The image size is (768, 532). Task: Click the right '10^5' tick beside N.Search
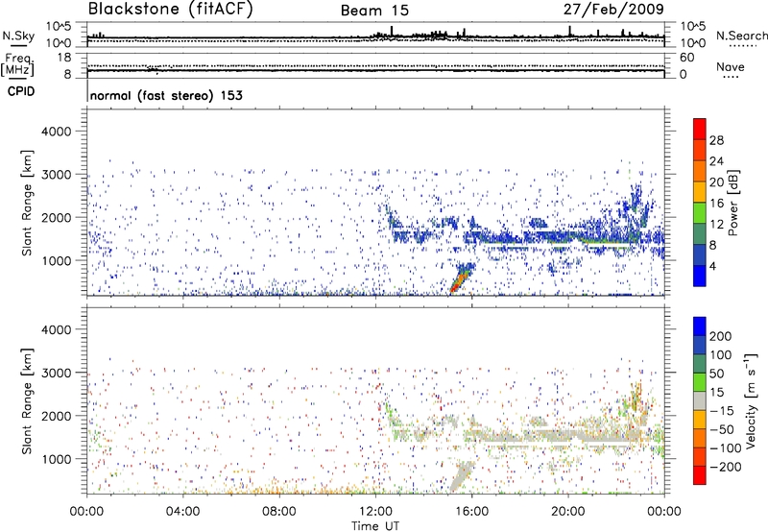693,26
